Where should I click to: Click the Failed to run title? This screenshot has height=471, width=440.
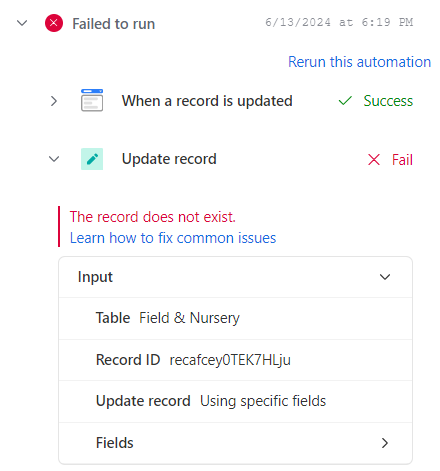(114, 24)
